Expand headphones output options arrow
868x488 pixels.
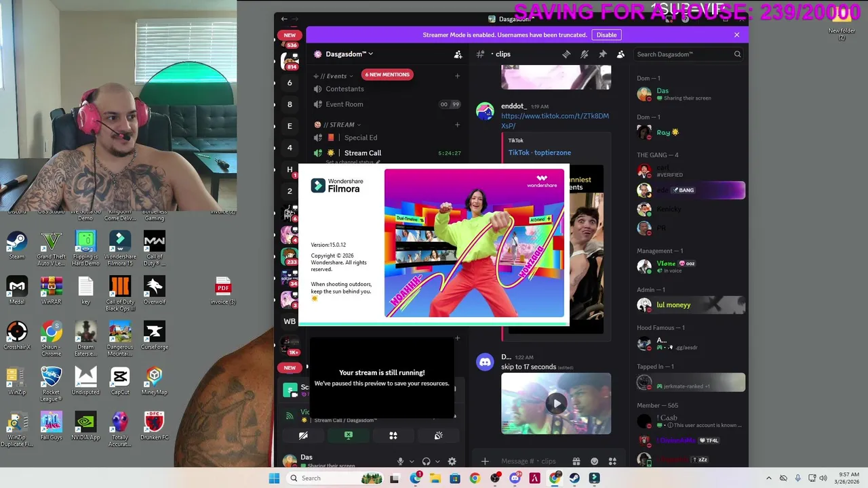tap(437, 462)
